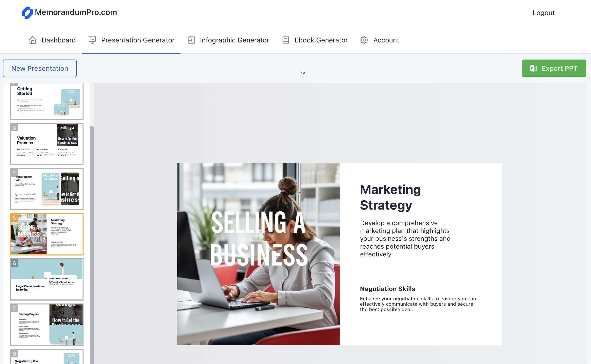591x364 pixels.
Task: Select slide 6 Legal Considerations thumbnail
Action: (x=47, y=279)
